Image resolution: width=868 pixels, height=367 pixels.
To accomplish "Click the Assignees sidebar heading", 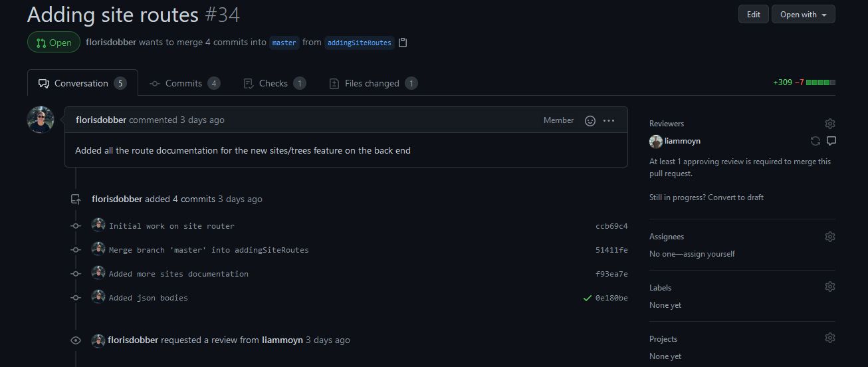I will (x=667, y=237).
